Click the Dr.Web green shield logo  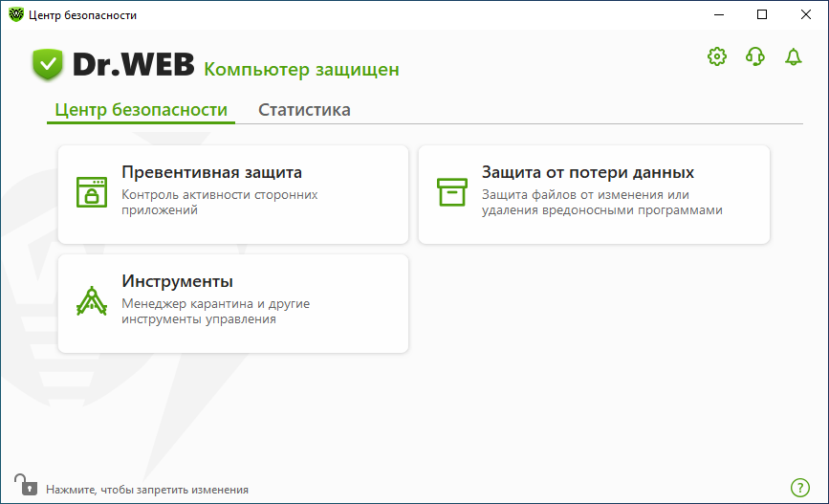[48, 64]
